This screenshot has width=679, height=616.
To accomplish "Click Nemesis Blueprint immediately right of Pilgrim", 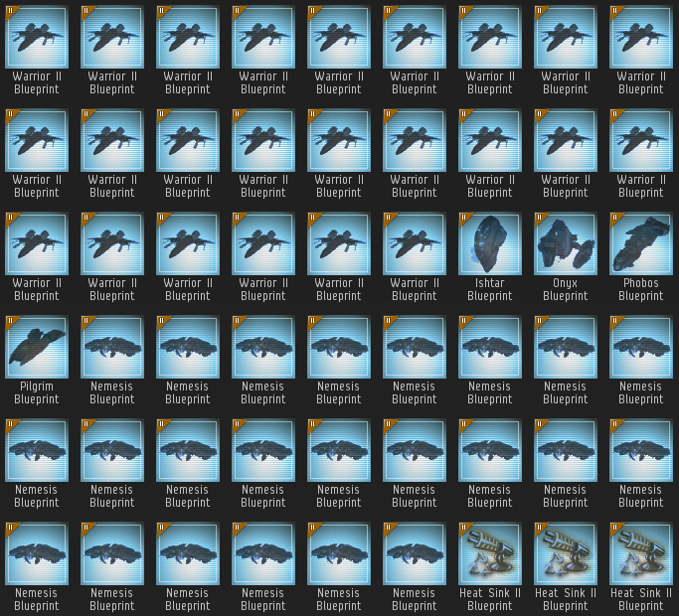I will [112, 347].
